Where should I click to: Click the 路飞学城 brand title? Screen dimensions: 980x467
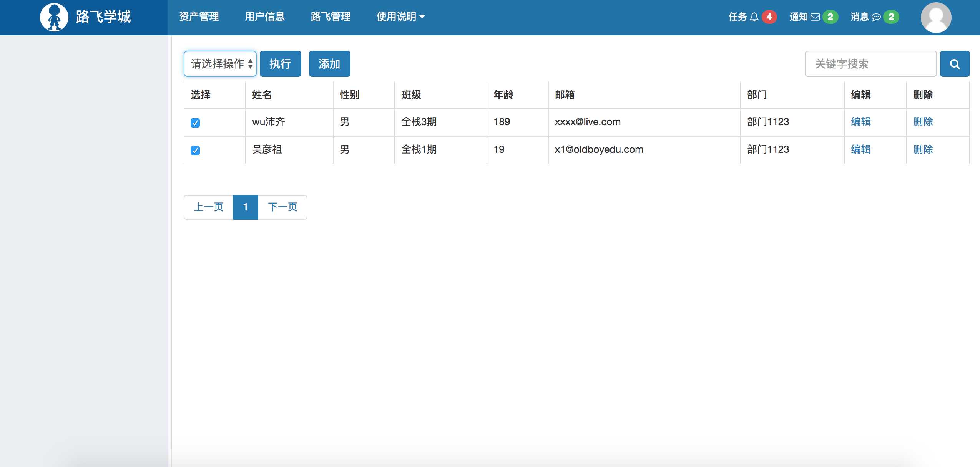click(x=103, y=17)
